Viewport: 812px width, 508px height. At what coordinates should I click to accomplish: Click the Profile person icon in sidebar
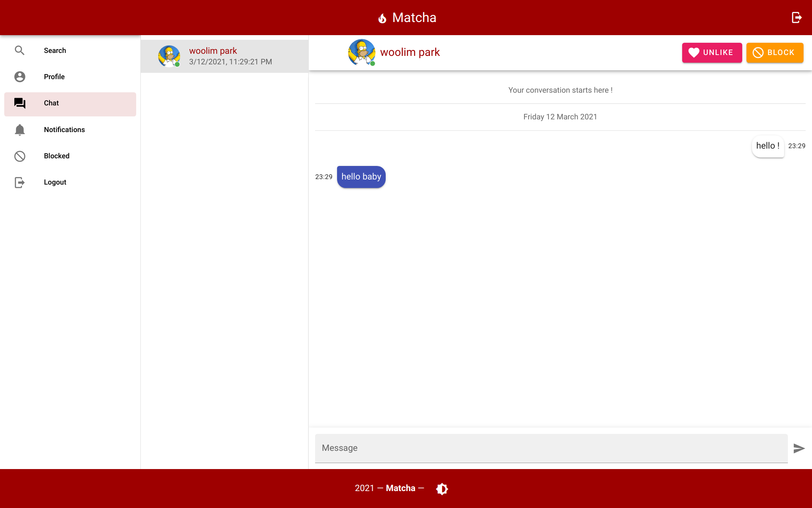click(x=19, y=77)
